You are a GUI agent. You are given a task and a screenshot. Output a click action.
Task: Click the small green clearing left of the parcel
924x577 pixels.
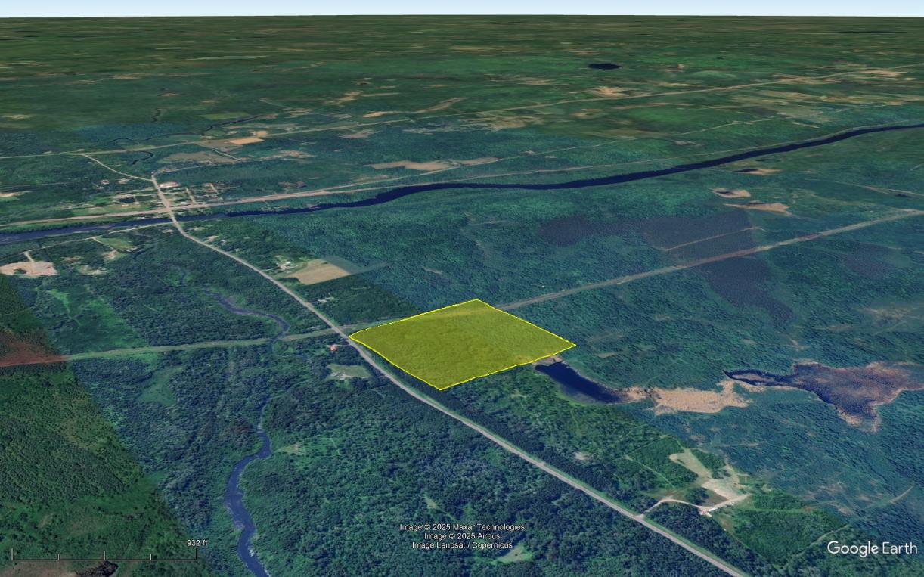[x=347, y=372]
